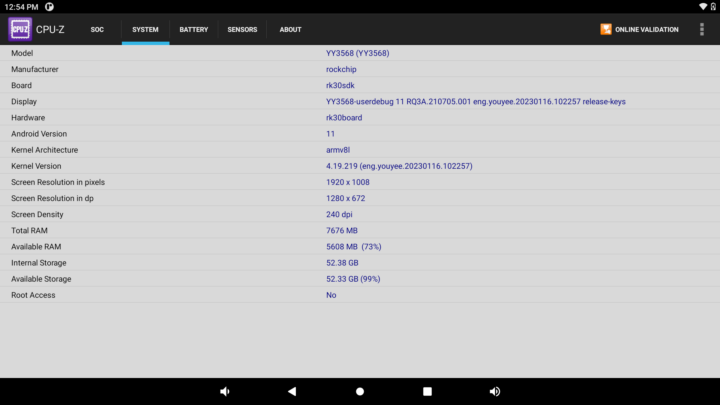Click the 7676 MB value

pos(342,231)
